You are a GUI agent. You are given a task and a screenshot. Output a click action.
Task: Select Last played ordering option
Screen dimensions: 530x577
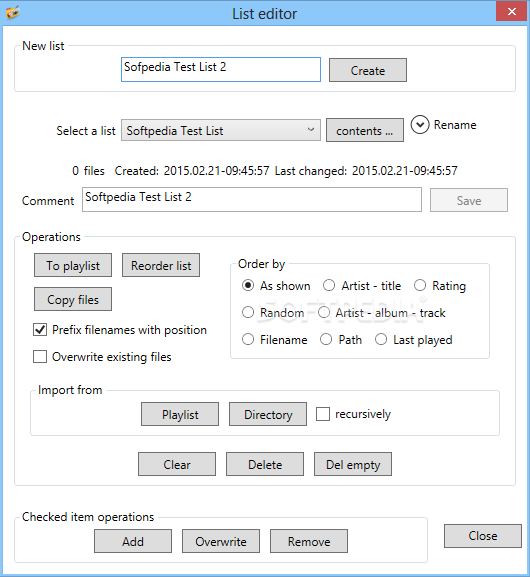click(x=381, y=339)
